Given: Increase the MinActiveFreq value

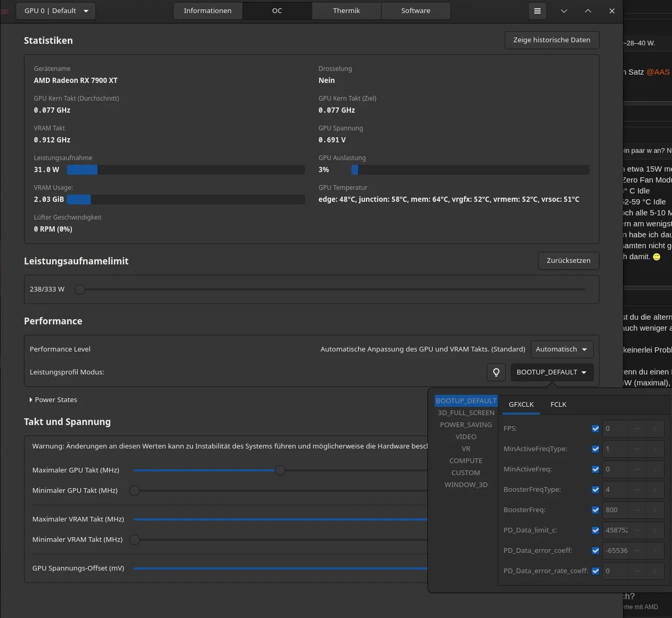Looking at the screenshot, I should pos(655,469).
